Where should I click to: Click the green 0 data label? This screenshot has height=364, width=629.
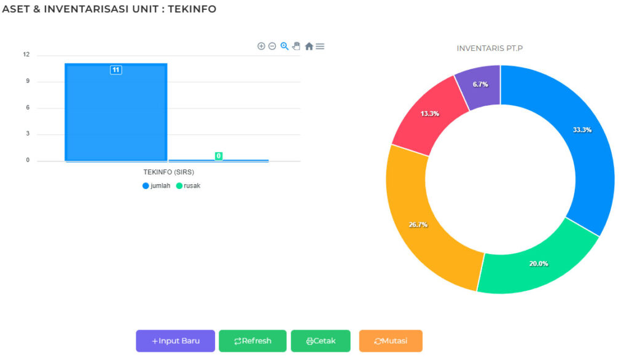pyautogui.click(x=219, y=156)
